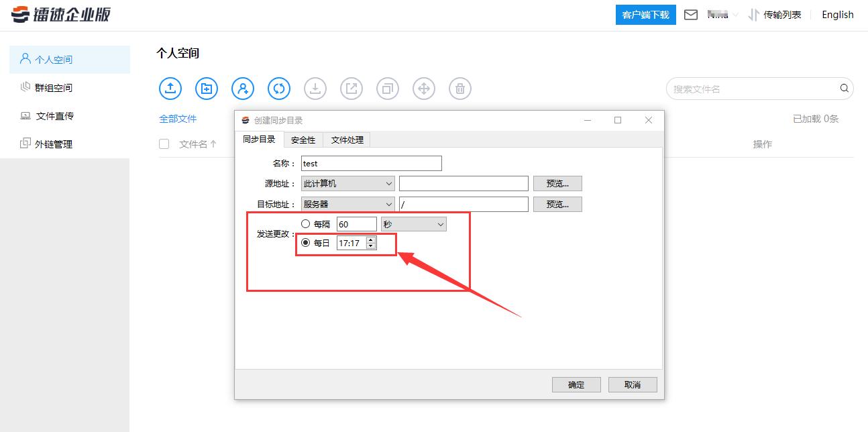Select the copy files icon

pyautogui.click(x=387, y=88)
